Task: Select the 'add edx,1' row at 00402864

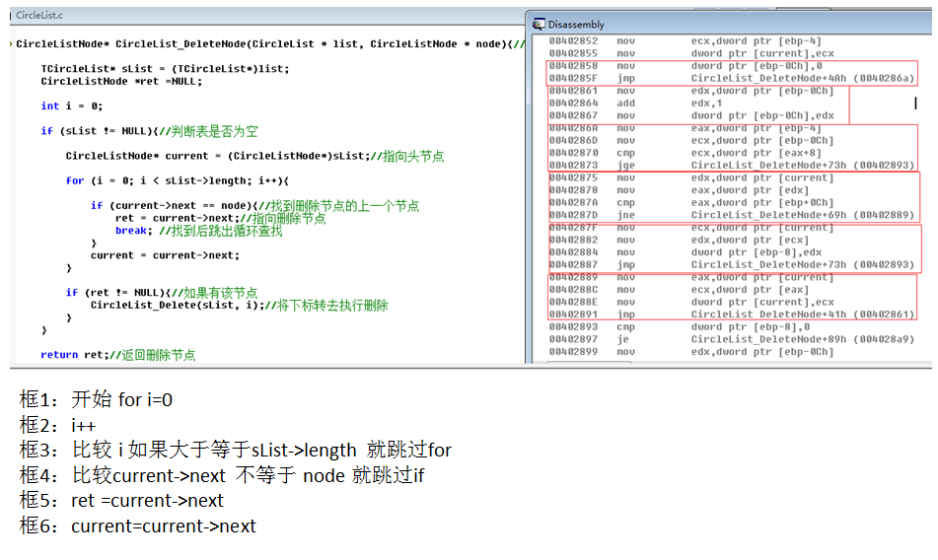Action: pos(636,103)
